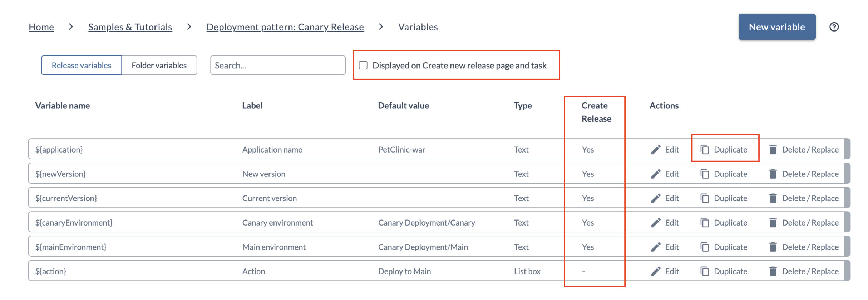868x300 pixels.
Task: Open Deployment pattern: Canary Release breadcrumb
Action: [x=285, y=27]
